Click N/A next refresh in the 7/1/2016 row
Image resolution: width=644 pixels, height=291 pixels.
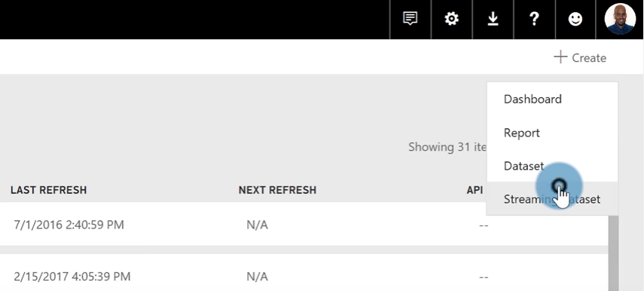coord(257,225)
